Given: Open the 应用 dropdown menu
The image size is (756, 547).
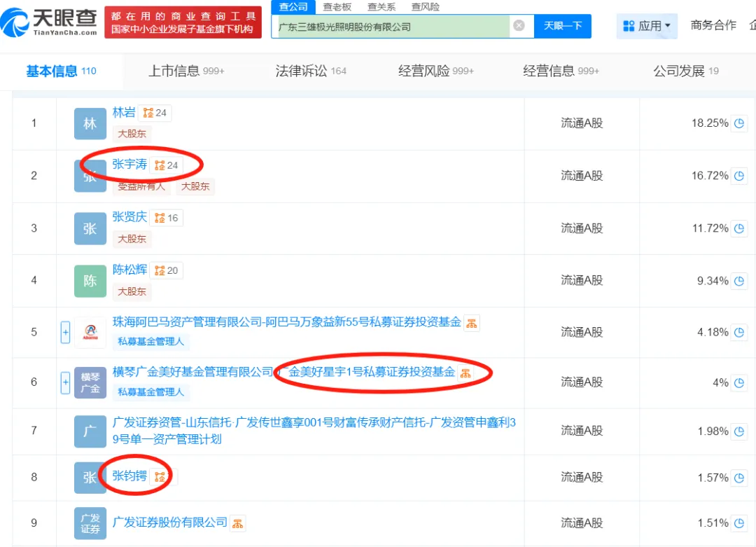Looking at the screenshot, I should click(x=647, y=26).
